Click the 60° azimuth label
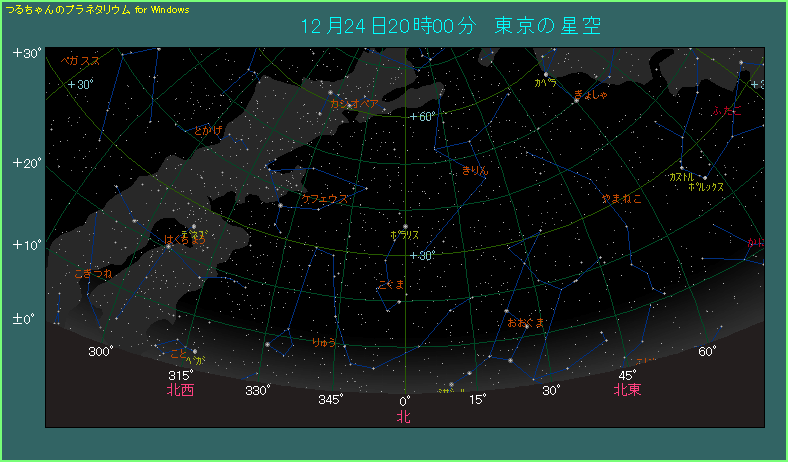Screen dimensions: 788x462 [707, 351]
